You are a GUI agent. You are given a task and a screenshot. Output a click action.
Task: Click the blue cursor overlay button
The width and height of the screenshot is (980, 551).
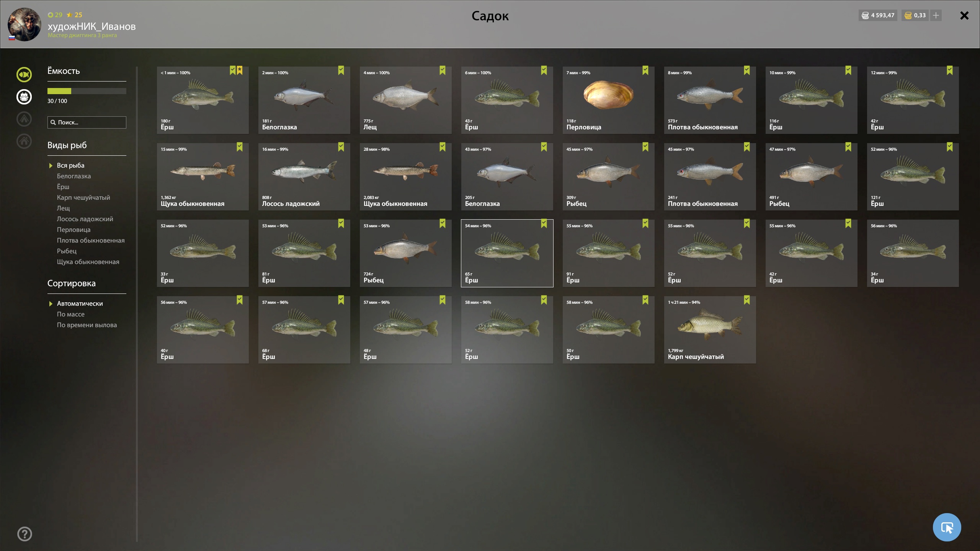pos(947,527)
